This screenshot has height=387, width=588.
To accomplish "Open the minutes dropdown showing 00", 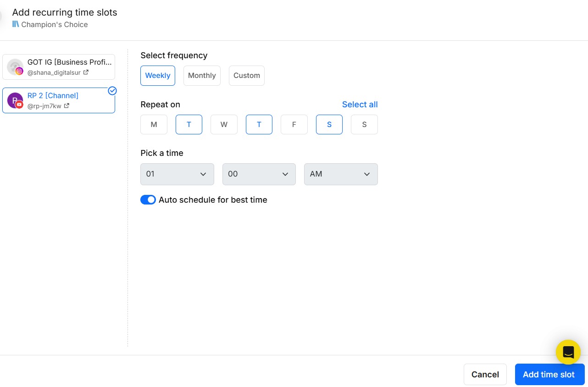I will (259, 174).
